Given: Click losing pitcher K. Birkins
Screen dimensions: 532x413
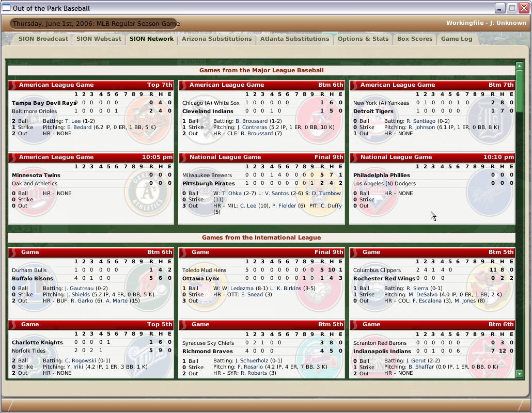Looking at the screenshot, I should [289, 288].
